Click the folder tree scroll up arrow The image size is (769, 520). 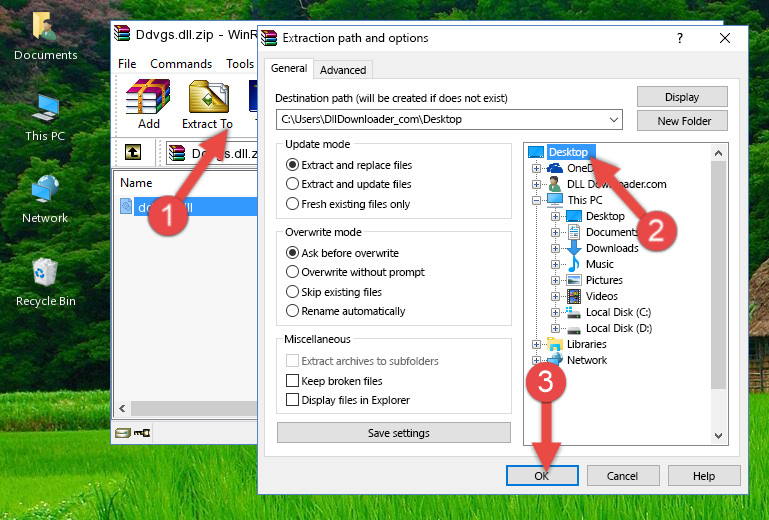[718, 153]
